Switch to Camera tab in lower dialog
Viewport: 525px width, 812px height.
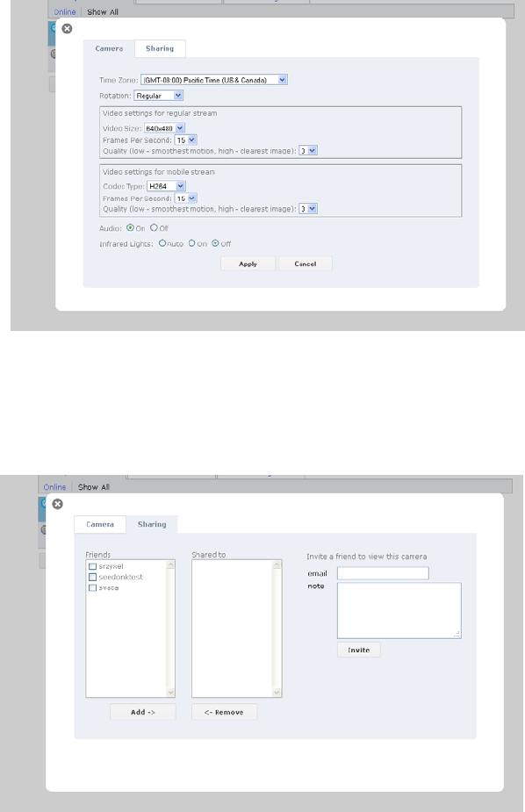(100, 525)
